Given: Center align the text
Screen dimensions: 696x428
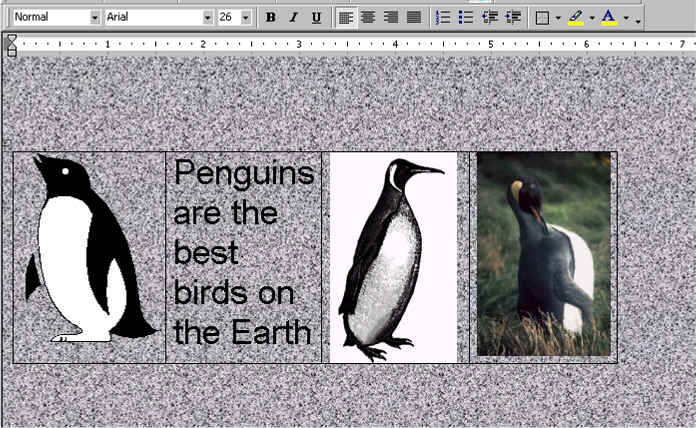Looking at the screenshot, I should point(367,18).
